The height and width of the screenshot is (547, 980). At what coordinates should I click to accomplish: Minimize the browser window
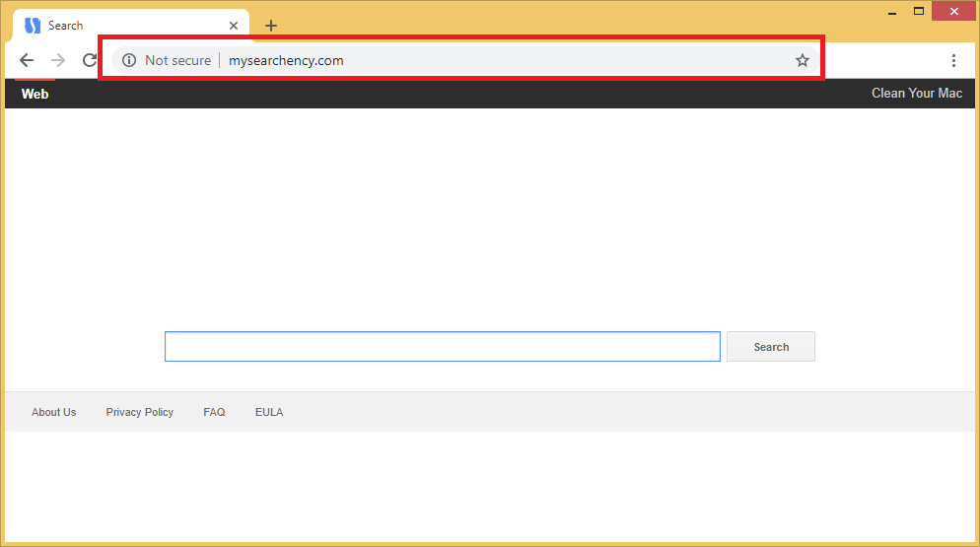pos(892,11)
